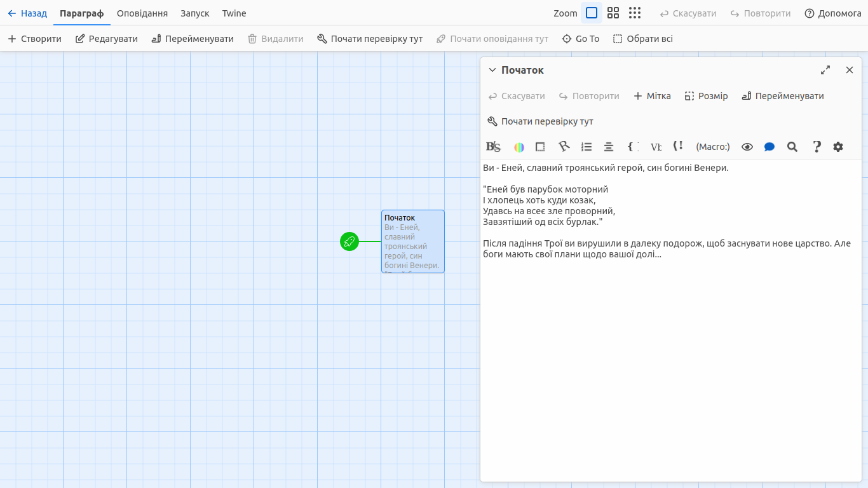
Task: Select the Початок passage card on canvas
Action: pyautogui.click(x=413, y=241)
